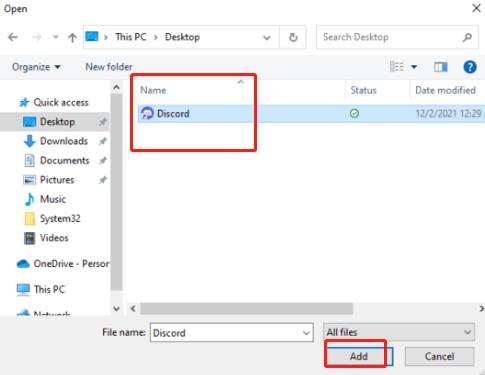This screenshot has height=375, width=485.
Task: Select the Discord file
Action: point(311,114)
